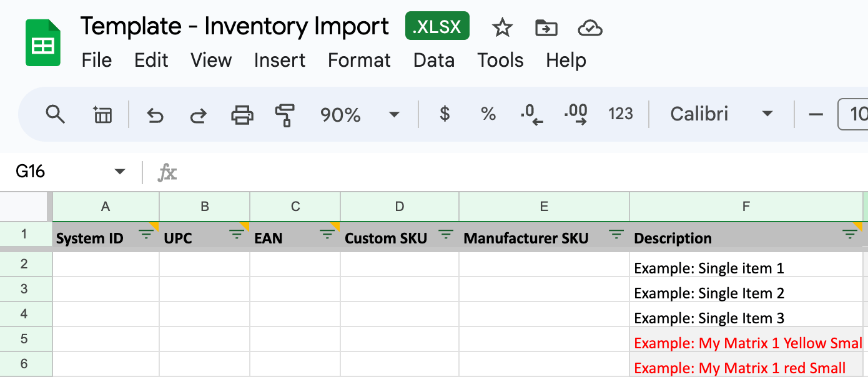Click the print icon
This screenshot has height=377, width=868.
click(242, 115)
